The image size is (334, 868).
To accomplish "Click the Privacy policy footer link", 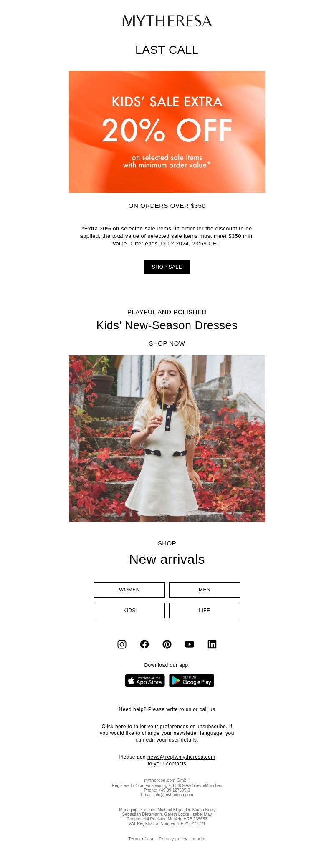I will (x=173, y=839).
